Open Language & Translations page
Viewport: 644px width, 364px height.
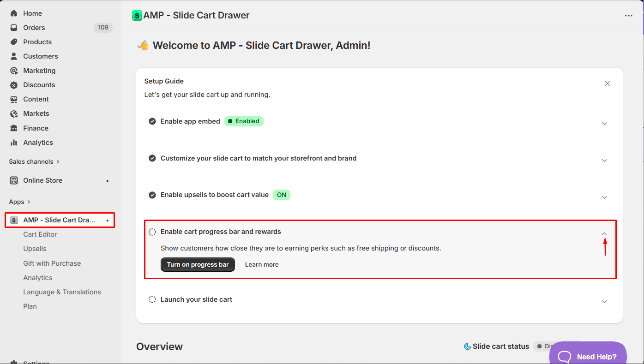point(62,292)
